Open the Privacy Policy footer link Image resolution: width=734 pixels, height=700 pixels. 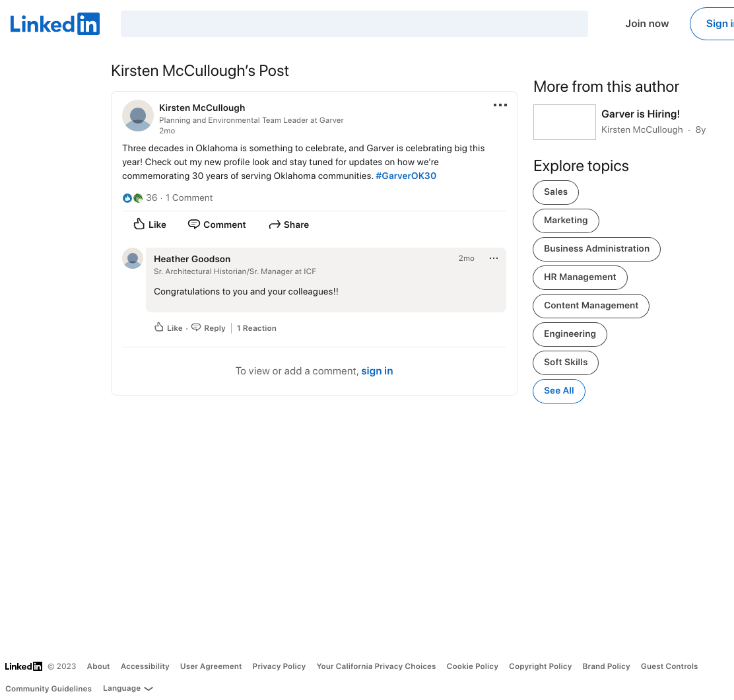(x=279, y=666)
